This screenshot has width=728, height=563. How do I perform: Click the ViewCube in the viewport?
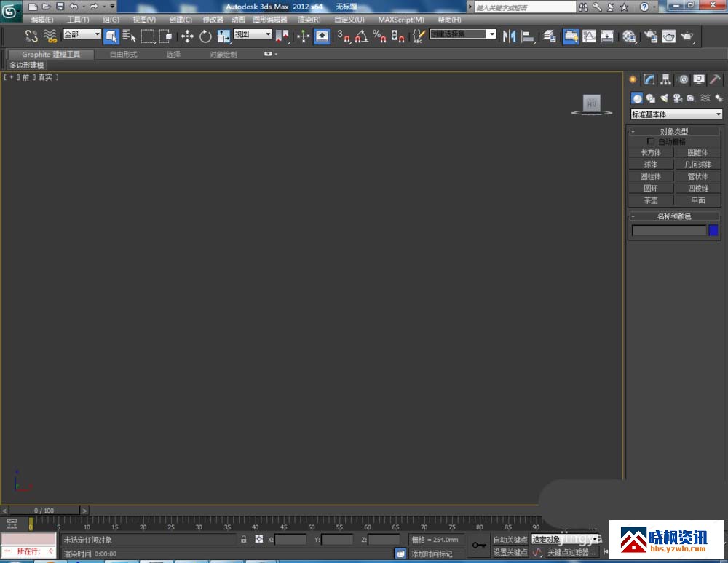(591, 103)
